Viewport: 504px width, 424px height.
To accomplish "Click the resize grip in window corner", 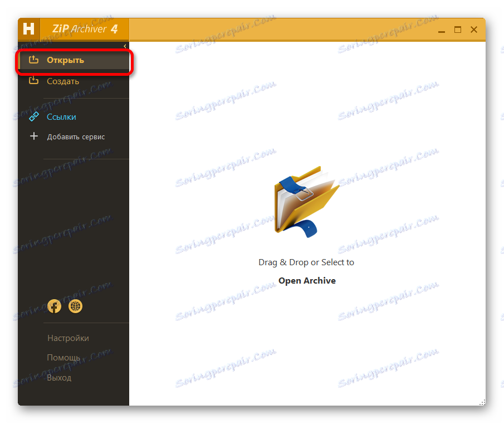I will [482, 402].
